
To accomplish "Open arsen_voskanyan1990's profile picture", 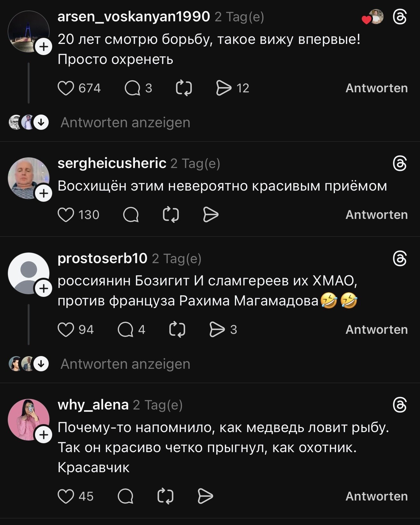I will click(28, 31).
